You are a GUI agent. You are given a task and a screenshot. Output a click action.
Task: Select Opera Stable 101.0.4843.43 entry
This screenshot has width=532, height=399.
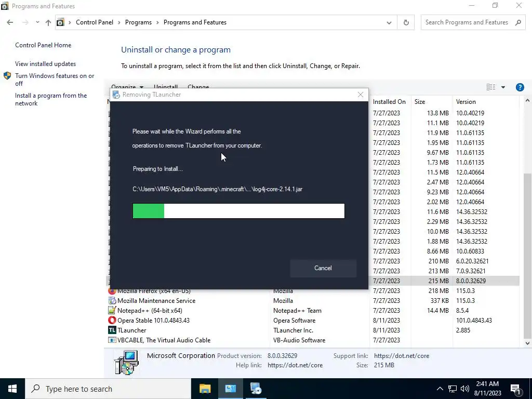tap(153, 320)
